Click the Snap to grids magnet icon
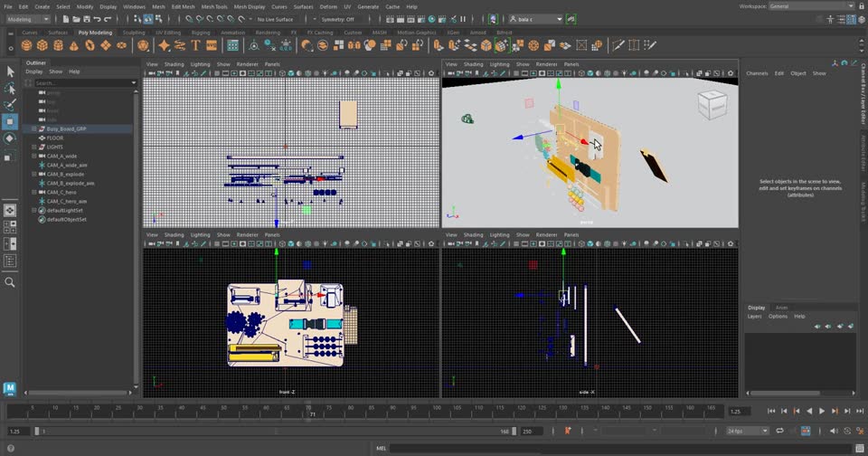This screenshot has width=868, height=456. click(x=189, y=19)
